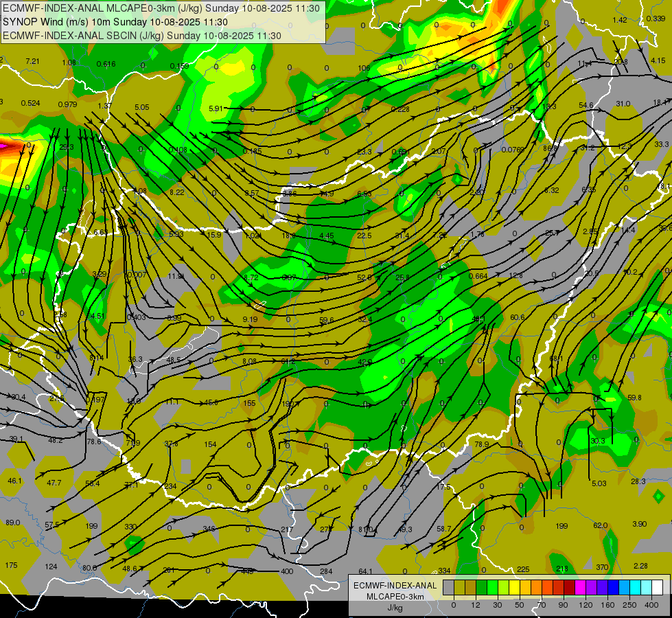This screenshot has height=618, width=672.
Task: Select the bright yellow legend swatch
Action: [x=514, y=587]
